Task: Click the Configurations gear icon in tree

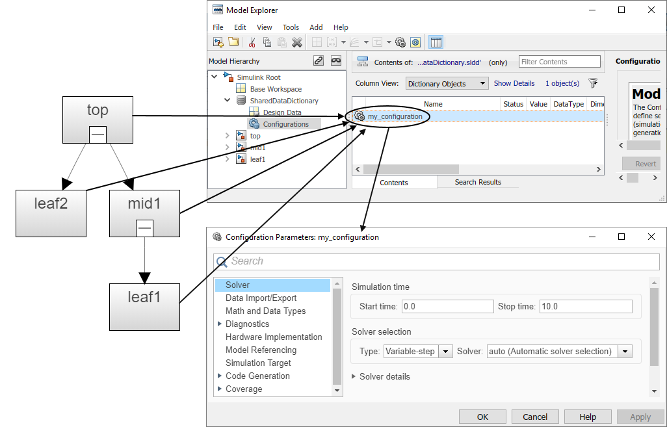Action: (x=254, y=124)
